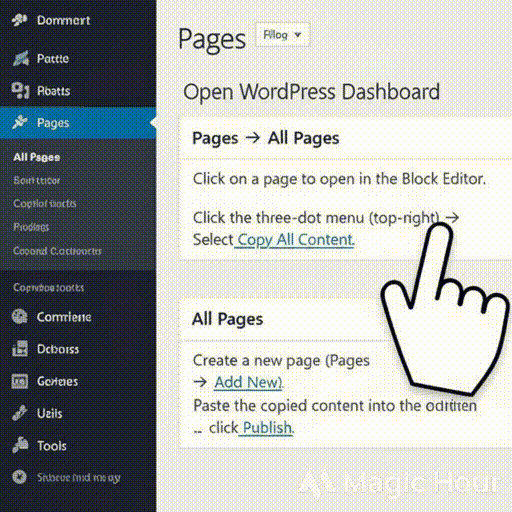Select the Cooord Cottroorts submenu entry
The width and height of the screenshot is (512, 512).
coord(57,251)
